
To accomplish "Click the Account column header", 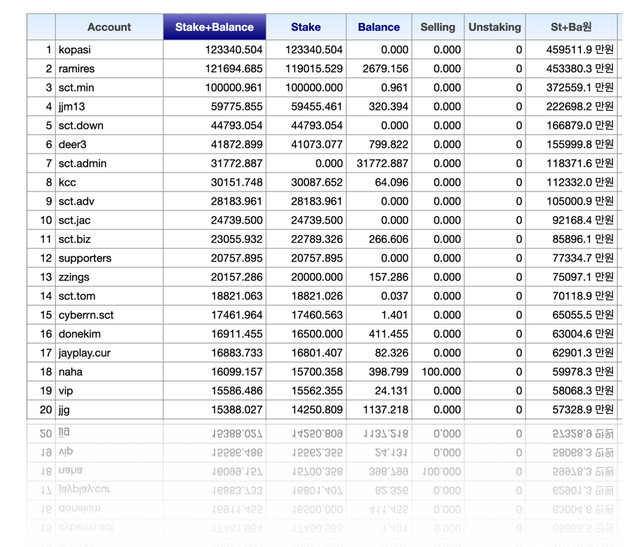I will [x=109, y=27].
